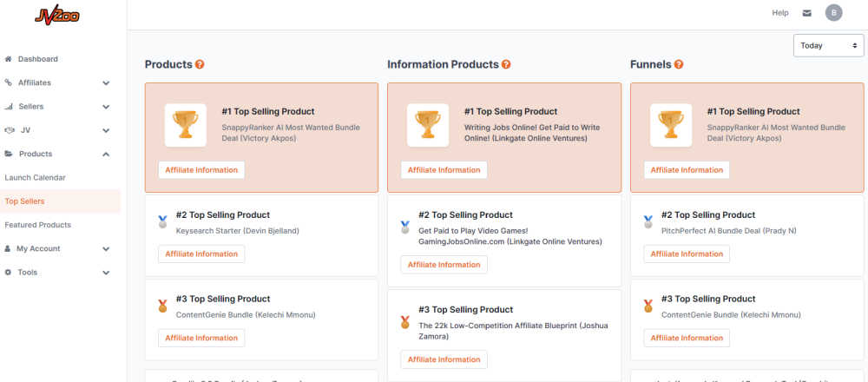Click bronze medal beside ContentGenie Bundle in Funnels
868x382 pixels.
point(648,306)
